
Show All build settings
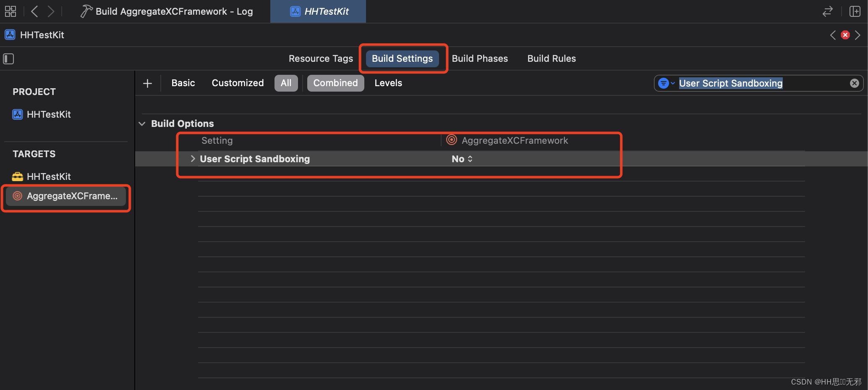[x=286, y=83]
